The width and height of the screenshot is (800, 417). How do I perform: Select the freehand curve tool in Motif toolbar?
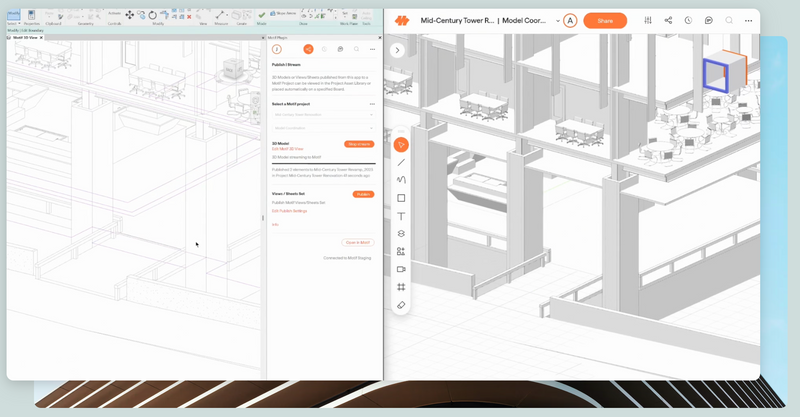click(401, 180)
